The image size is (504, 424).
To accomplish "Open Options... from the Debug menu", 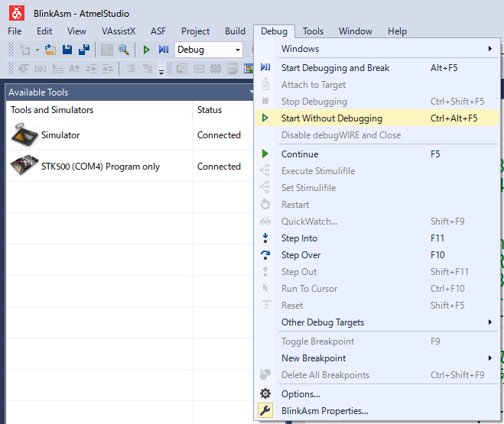I will pyautogui.click(x=377, y=394).
